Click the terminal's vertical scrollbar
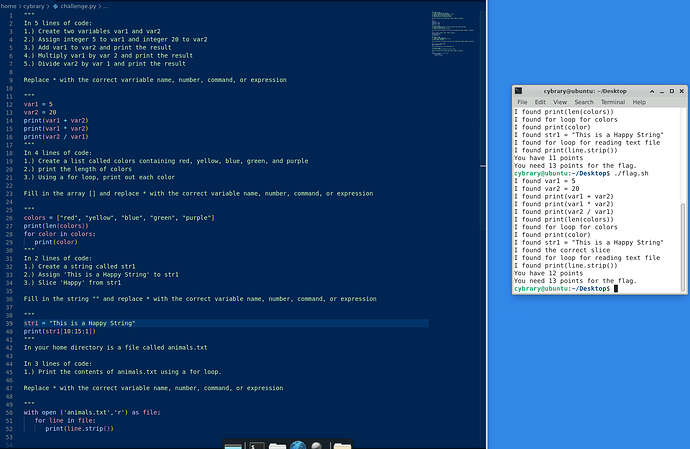This screenshot has height=449, width=690. click(681, 240)
